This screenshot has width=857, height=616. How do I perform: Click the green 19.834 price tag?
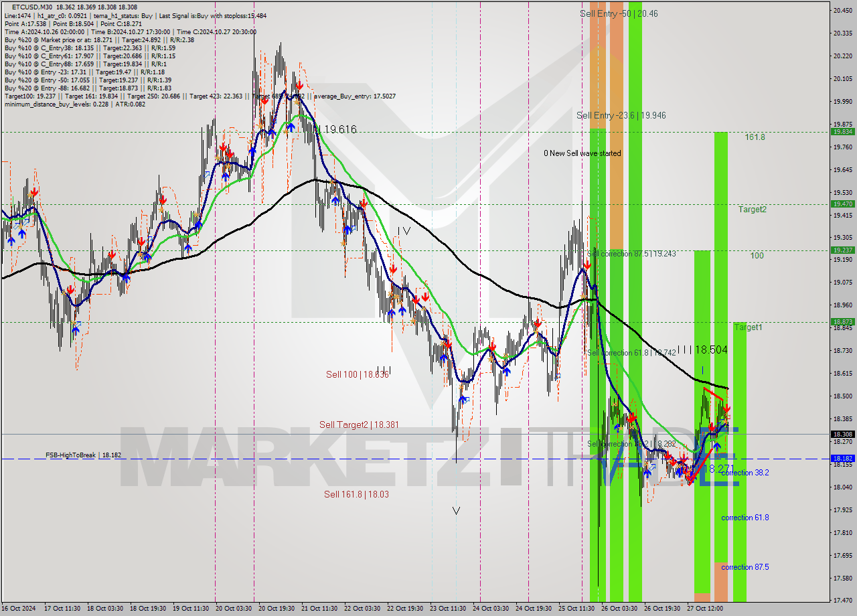click(842, 132)
